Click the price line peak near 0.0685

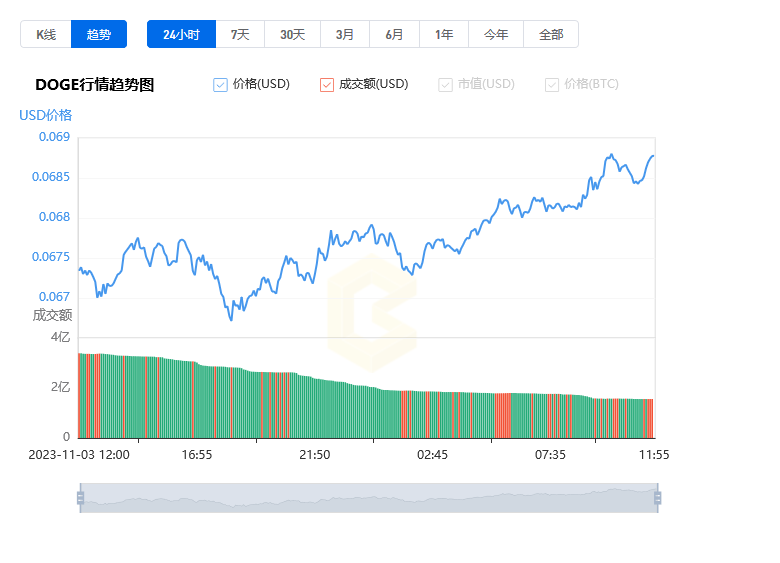click(x=610, y=156)
